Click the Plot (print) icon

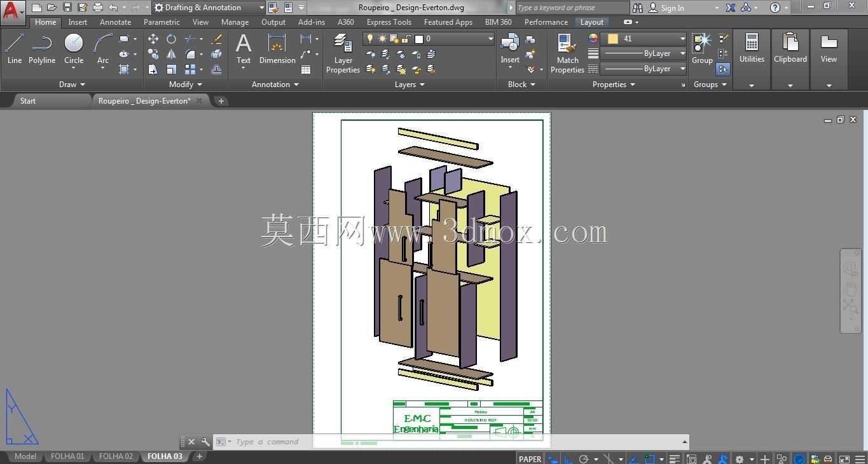[x=98, y=8]
